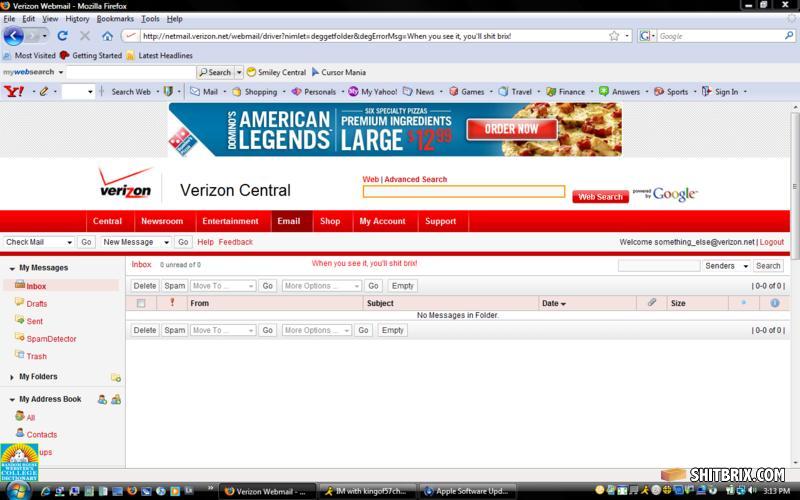
Task: Open Yahoo Mail toolbar icon
Action: click(x=204, y=92)
